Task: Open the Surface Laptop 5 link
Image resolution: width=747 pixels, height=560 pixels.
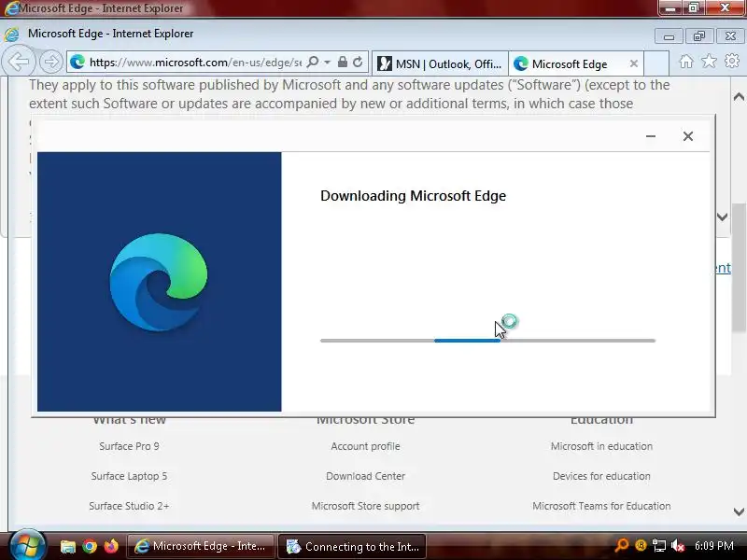Action: [x=129, y=476]
